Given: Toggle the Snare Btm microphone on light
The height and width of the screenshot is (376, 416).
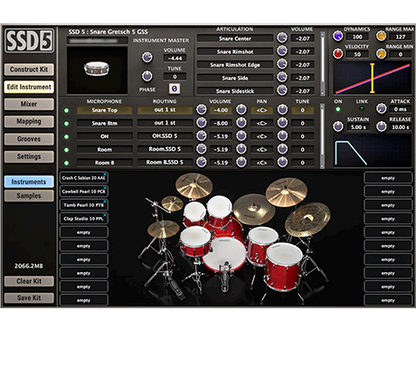Looking at the screenshot, I should click(66, 124).
